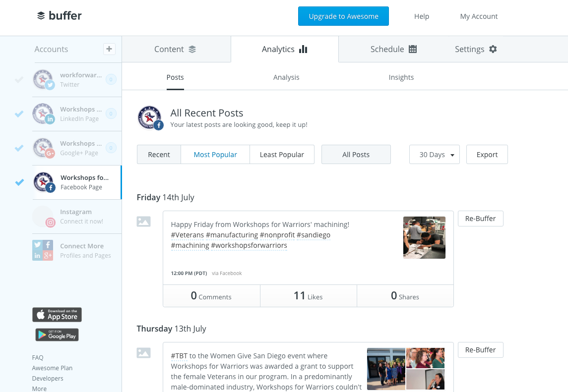Click the LinkedIn Page queue count badge
This screenshot has width=568, height=392.
pyautogui.click(x=111, y=113)
